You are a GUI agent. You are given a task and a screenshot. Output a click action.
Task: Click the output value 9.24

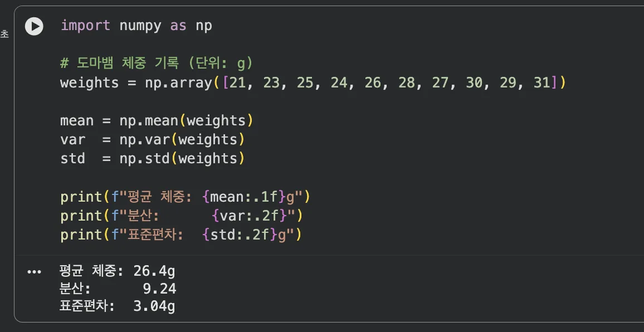pos(159,289)
